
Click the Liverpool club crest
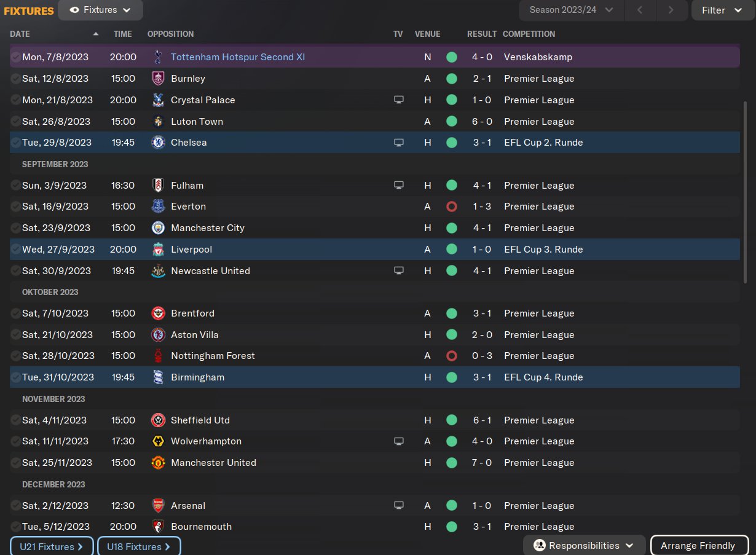[158, 250]
